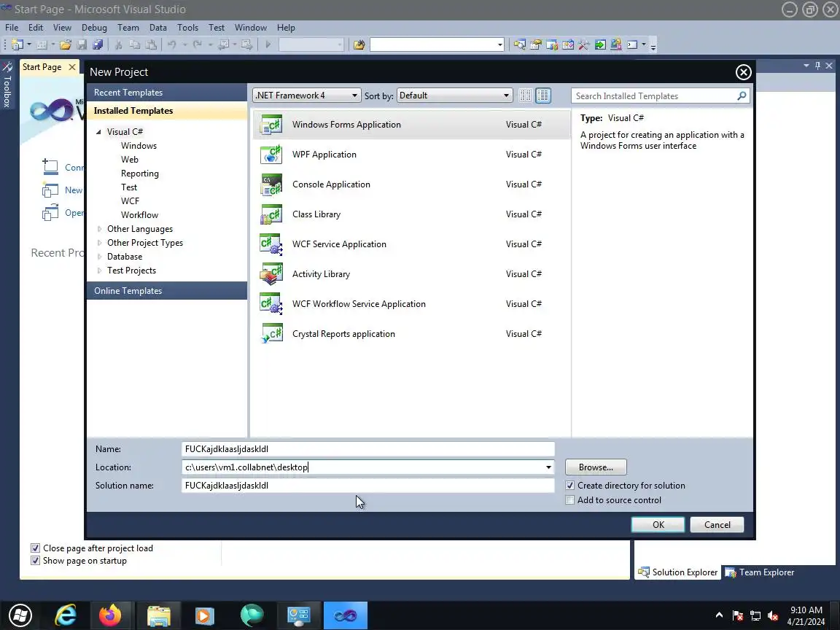
Task: Open Internet Explorer from the taskbar
Action: click(x=66, y=615)
